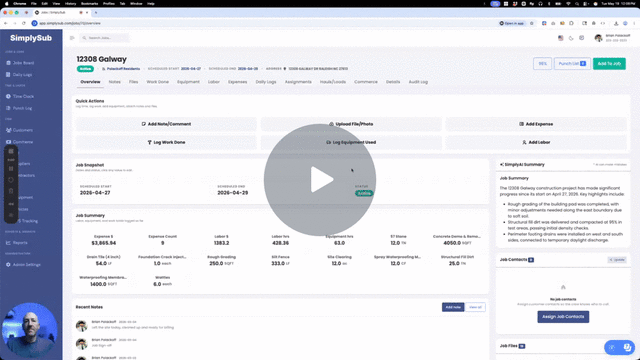The height and width of the screenshot is (360, 640).
Task: Switch to the Equipment tab
Action: [x=188, y=82]
